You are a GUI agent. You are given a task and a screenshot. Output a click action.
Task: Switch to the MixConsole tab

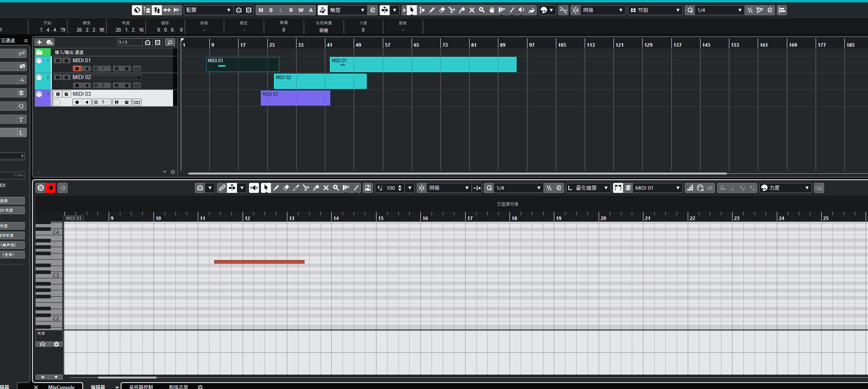click(x=61, y=387)
